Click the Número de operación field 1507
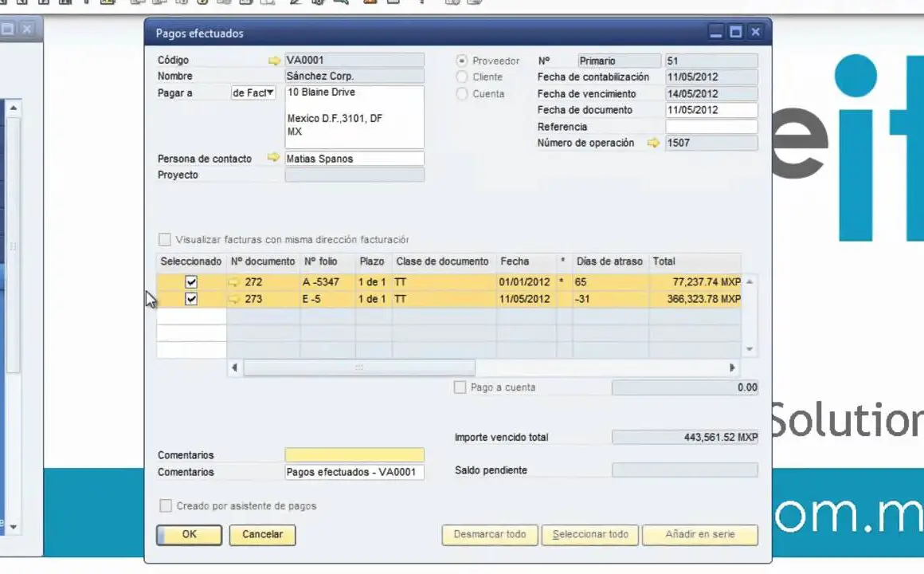The image size is (924, 574). [x=711, y=143]
